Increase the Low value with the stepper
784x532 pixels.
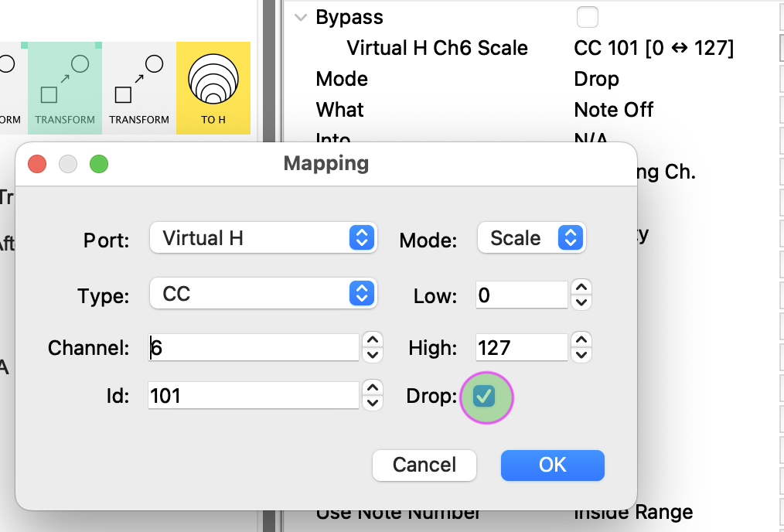(x=581, y=288)
